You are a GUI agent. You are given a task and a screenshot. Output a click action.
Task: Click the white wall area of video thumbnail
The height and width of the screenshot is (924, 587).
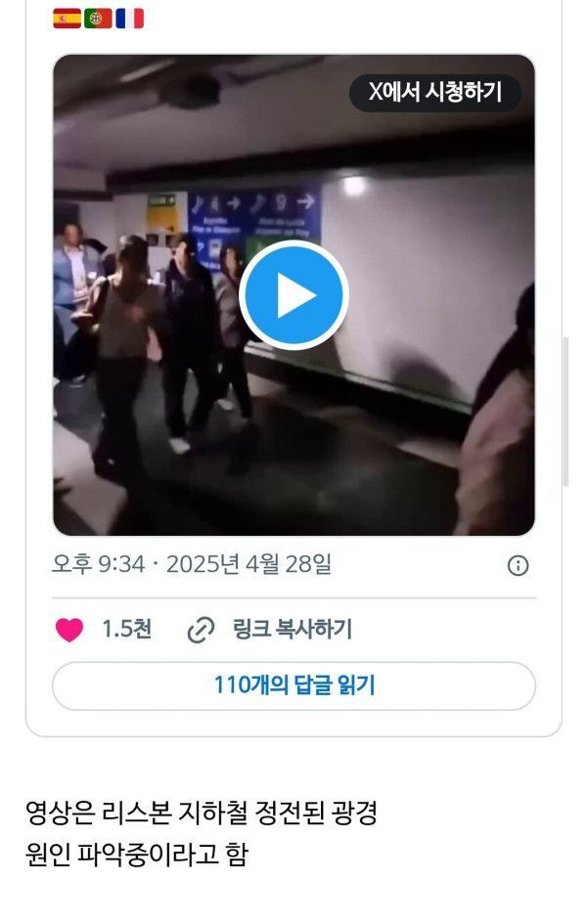tap(430, 277)
